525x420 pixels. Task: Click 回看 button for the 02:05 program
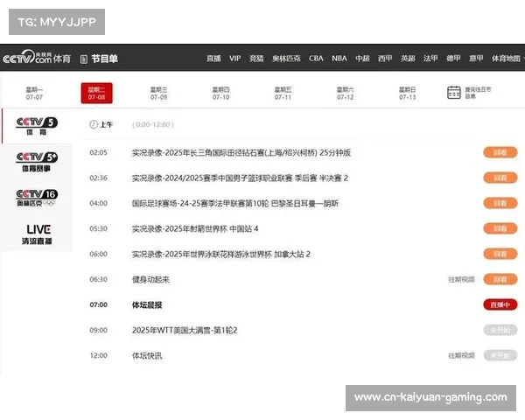(x=500, y=152)
